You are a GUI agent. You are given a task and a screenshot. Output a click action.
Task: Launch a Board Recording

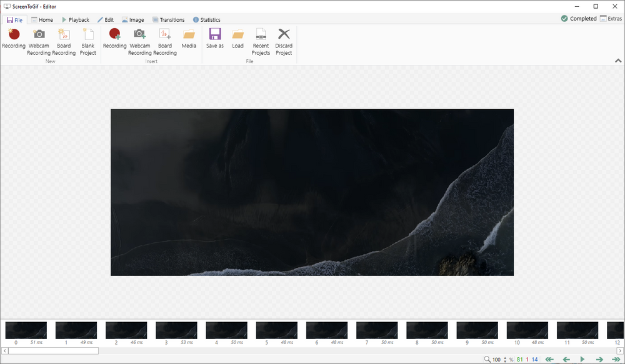tap(63, 42)
